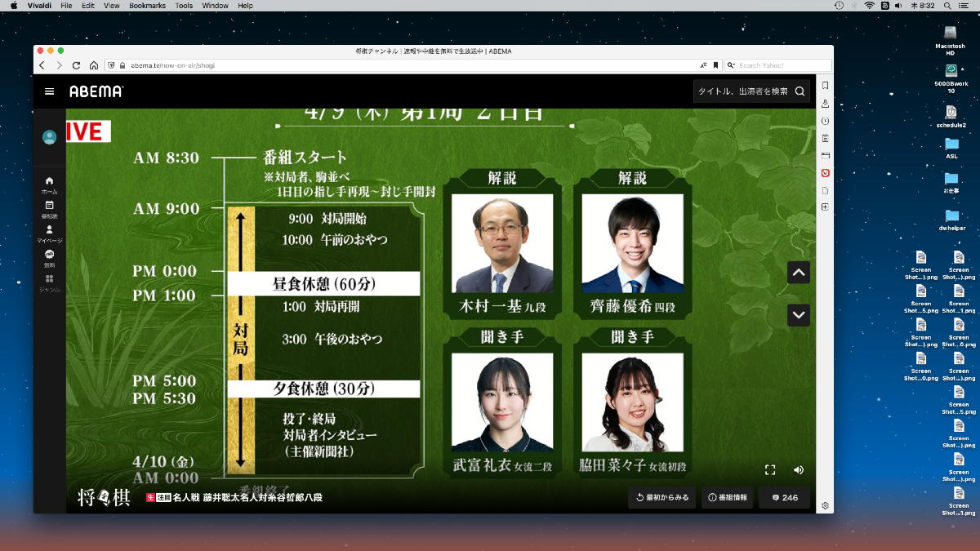
Task: Select the Macintosh HD desktop icon
Action: click(951, 40)
